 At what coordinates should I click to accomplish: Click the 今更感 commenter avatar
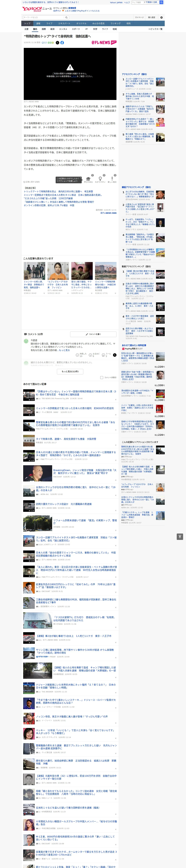26,341
